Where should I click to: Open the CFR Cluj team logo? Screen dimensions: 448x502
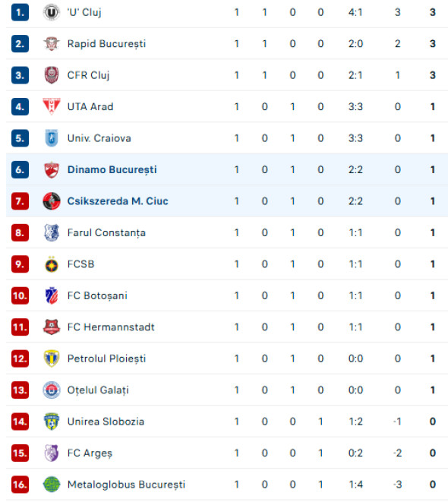click(51, 75)
